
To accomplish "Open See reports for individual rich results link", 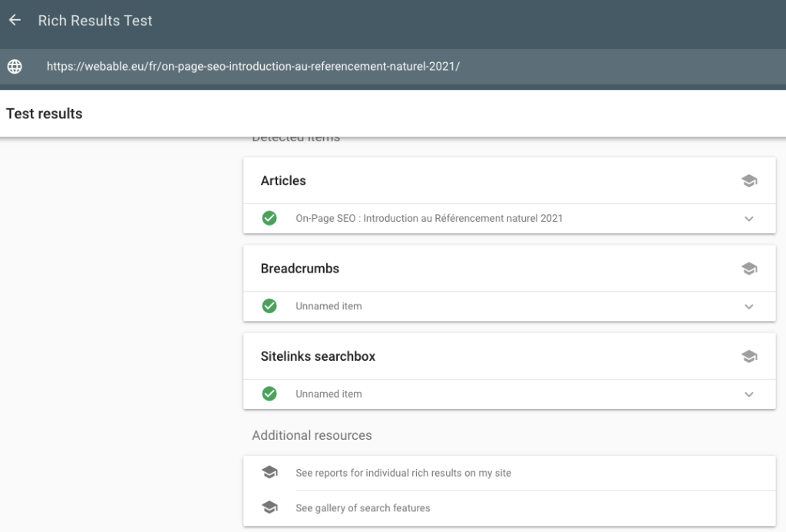I will click(x=404, y=473).
